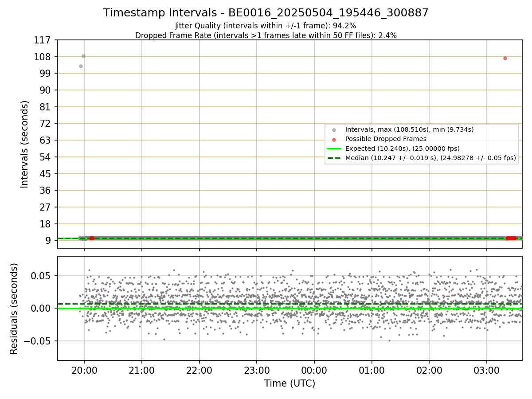
Task: Click y-axis tick label '54'
Action: tap(47, 157)
